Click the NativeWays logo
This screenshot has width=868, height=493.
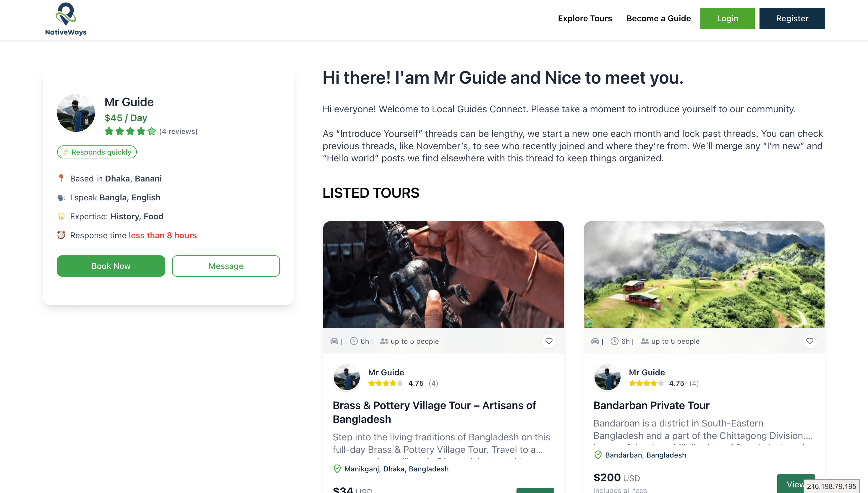(66, 19)
